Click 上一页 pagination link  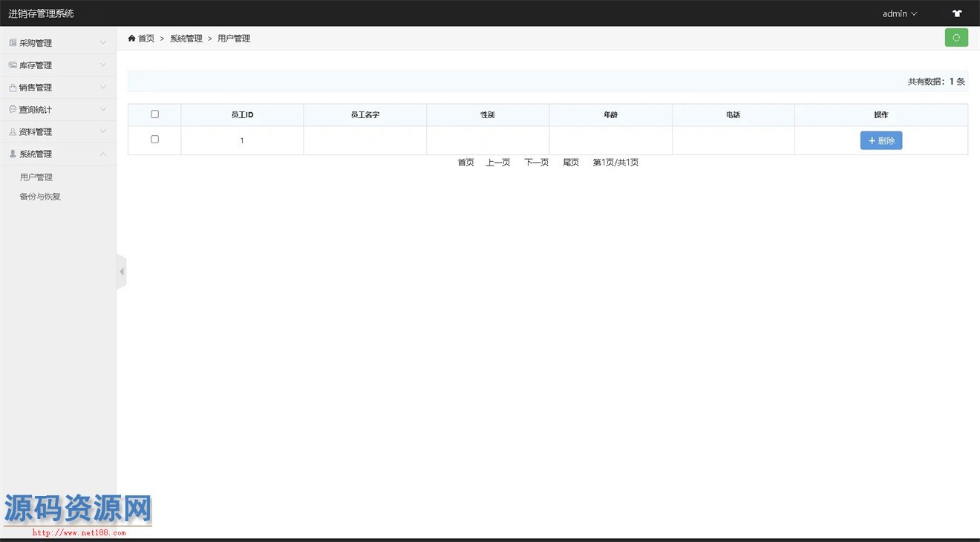point(498,163)
